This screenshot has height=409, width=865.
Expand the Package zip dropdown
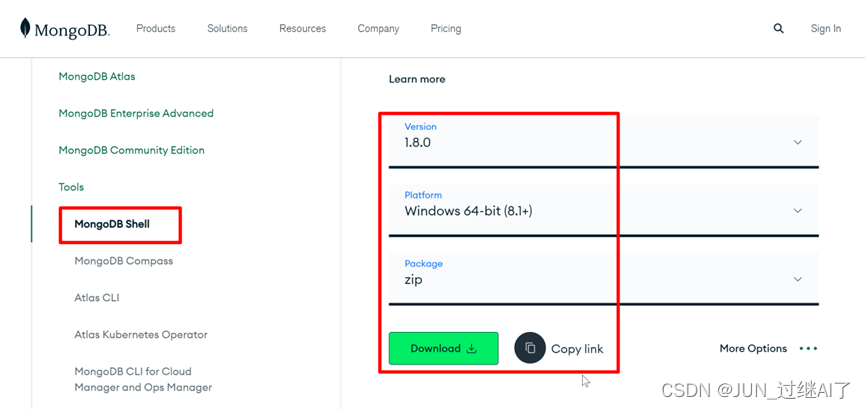[604, 279]
